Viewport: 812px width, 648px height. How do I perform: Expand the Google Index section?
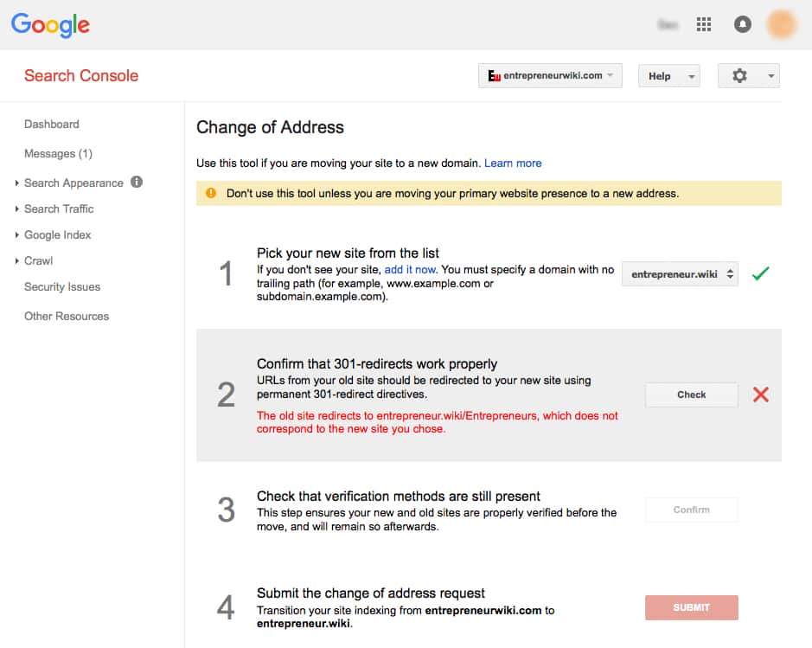(x=57, y=234)
